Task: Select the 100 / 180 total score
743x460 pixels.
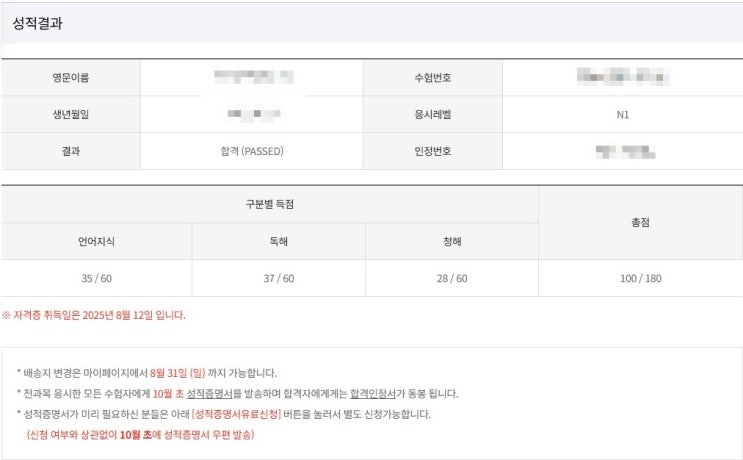Action: pyautogui.click(x=640, y=278)
